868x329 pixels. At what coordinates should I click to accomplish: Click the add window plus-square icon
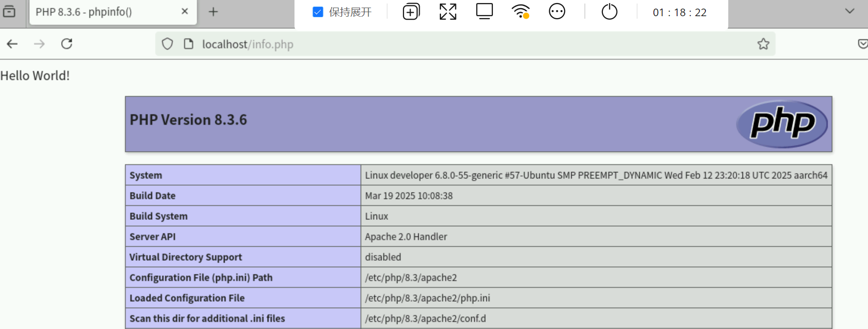[411, 12]
